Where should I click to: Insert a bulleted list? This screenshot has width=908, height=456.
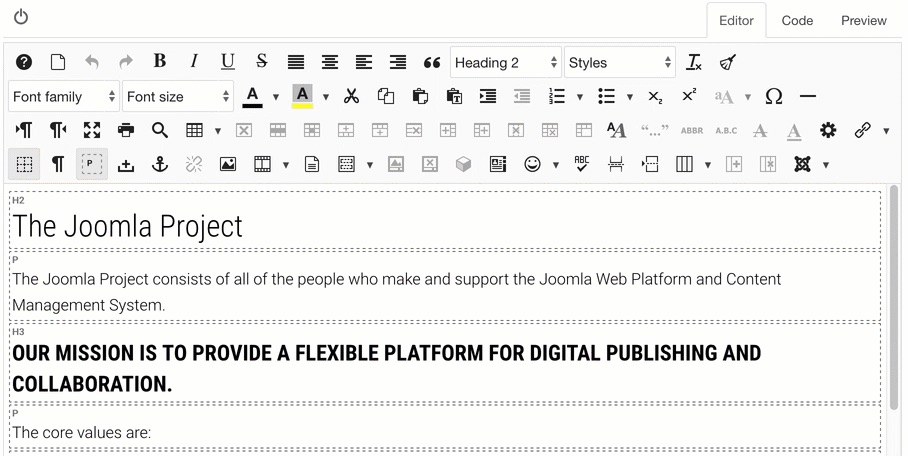point(606,96)
